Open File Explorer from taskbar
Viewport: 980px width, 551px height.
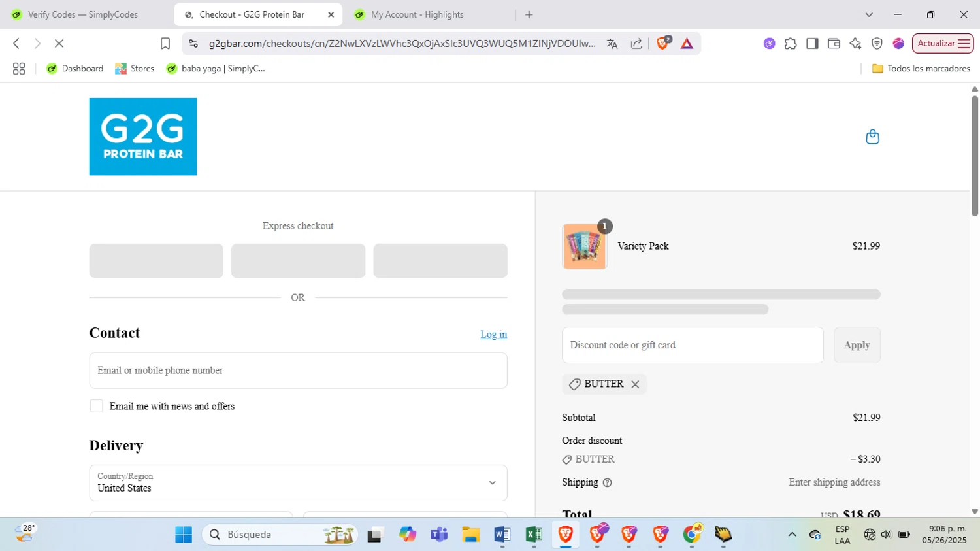(x=470, y=535)
